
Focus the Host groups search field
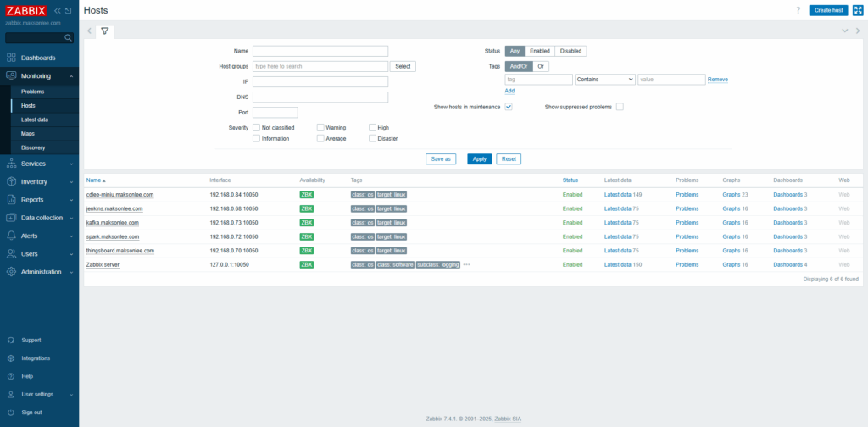[320, 66]
